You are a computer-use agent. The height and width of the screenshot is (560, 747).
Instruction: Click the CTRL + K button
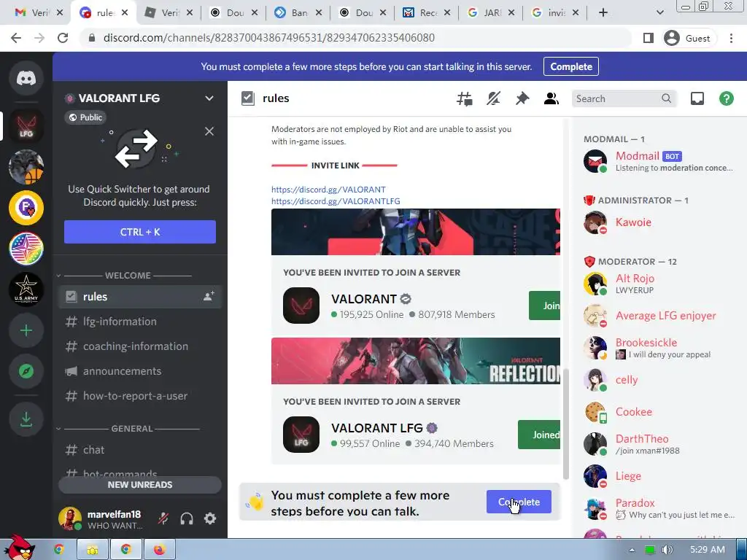coord(140,232)
